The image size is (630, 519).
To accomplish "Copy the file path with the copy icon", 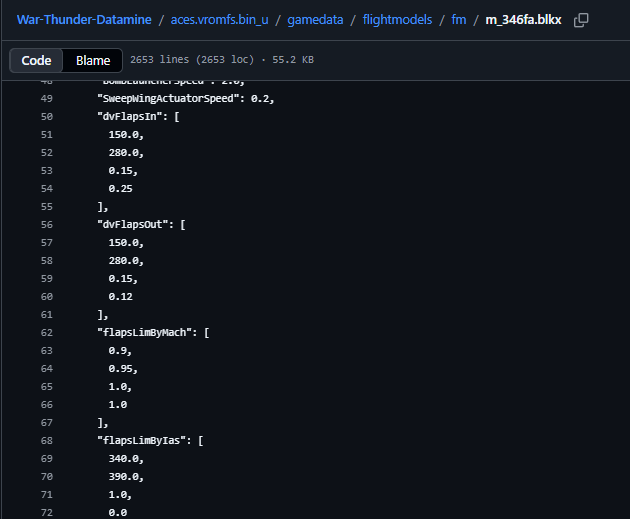I will click(581, 20).
